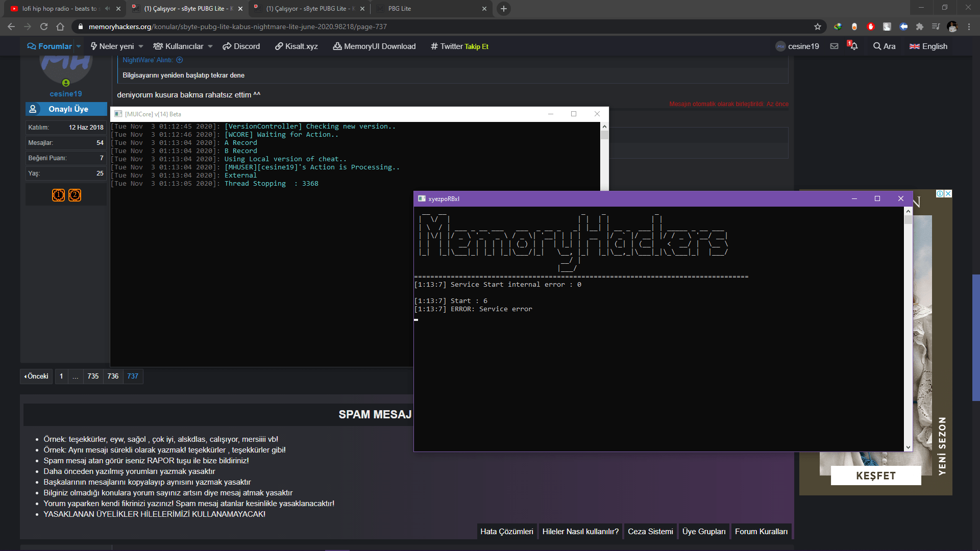Click the MUICore console scrollbar thumb
The width and height of the screenshot is (980, 551).
[604, 135]
